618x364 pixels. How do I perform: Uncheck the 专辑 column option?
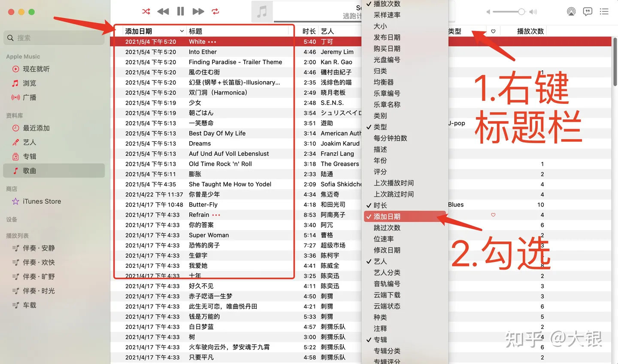[x=406, y=340]
